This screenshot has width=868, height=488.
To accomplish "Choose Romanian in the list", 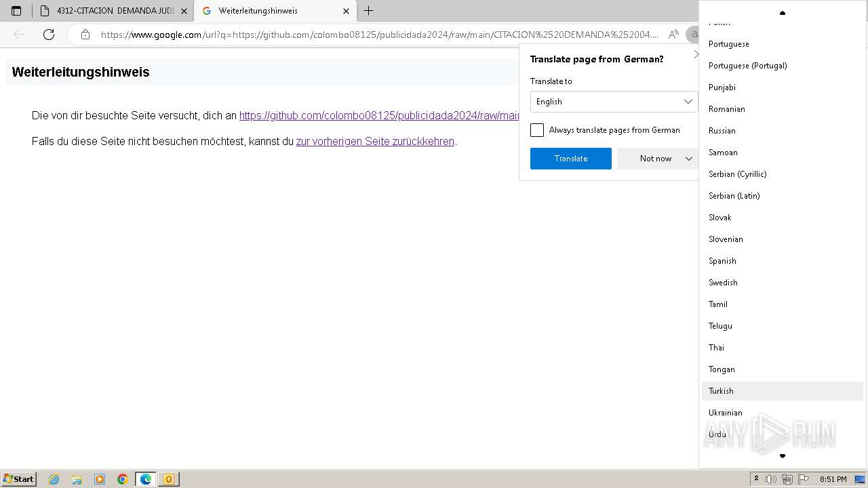I will [x=782, y=109].
